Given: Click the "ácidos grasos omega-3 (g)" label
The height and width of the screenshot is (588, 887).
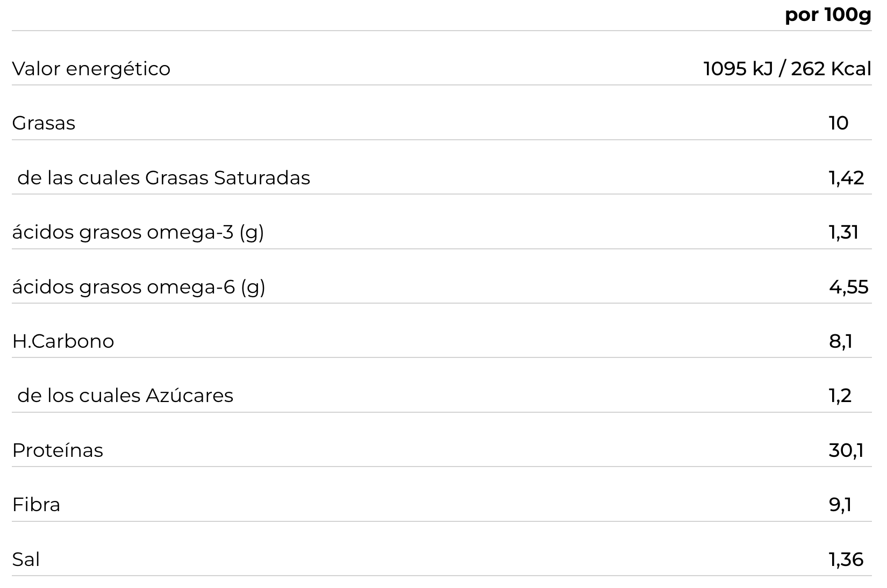Looking at the screenshot, I should (138, 232).
